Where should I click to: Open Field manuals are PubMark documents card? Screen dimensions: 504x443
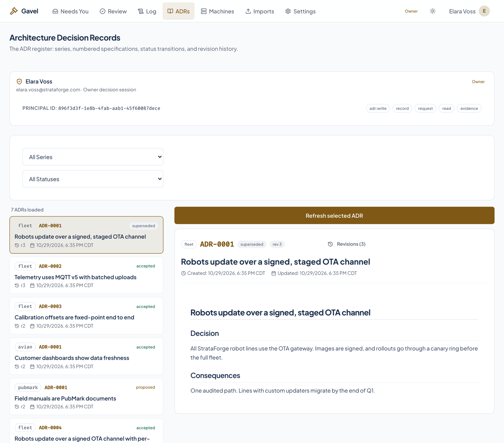pyautogui.click(x=86, y=397)
